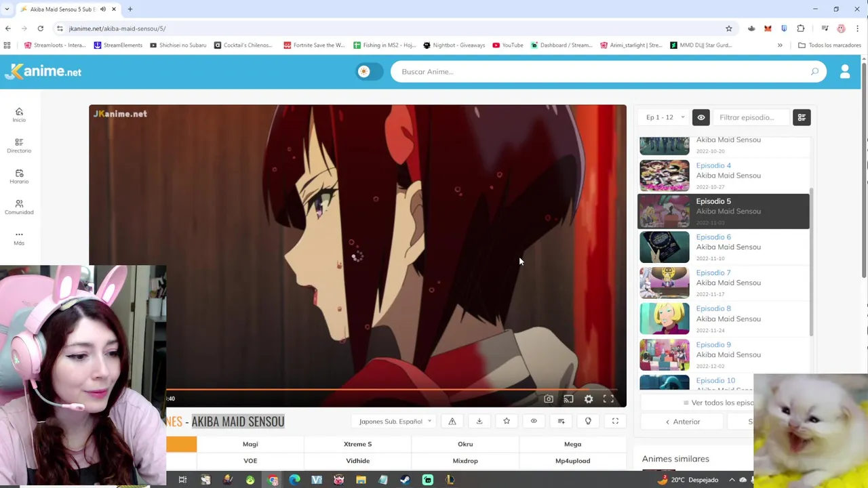The height and width of the screenshot is (488, 868).
Task: Click the JKanime.net site logo
Action: point(43,71)
